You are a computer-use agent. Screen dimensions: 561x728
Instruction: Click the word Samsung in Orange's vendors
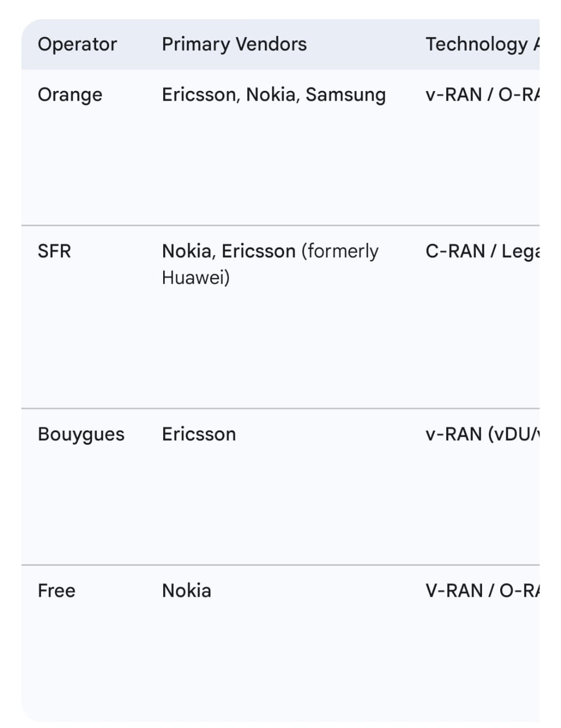click(x=346, y=94)
